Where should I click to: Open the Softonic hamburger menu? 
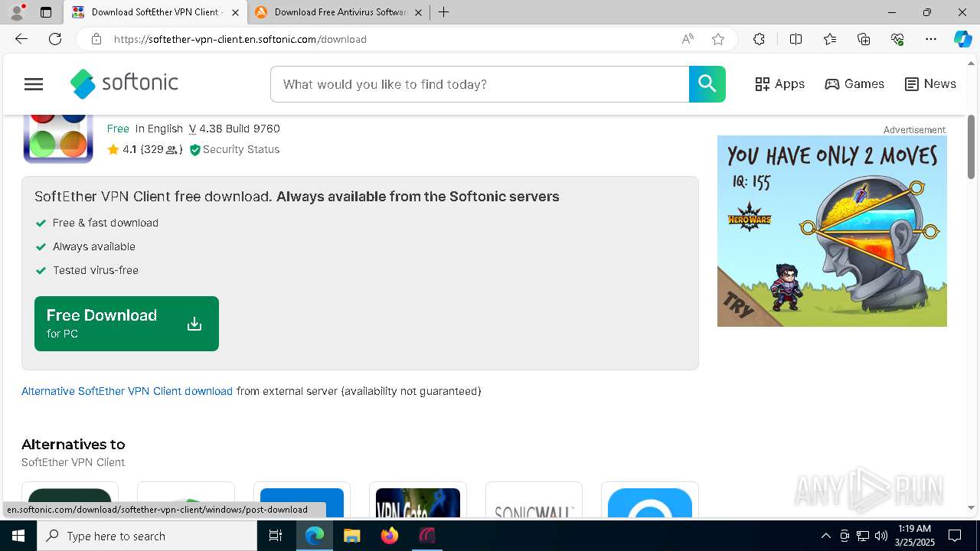pyautogui.click(x=34, y=84)
